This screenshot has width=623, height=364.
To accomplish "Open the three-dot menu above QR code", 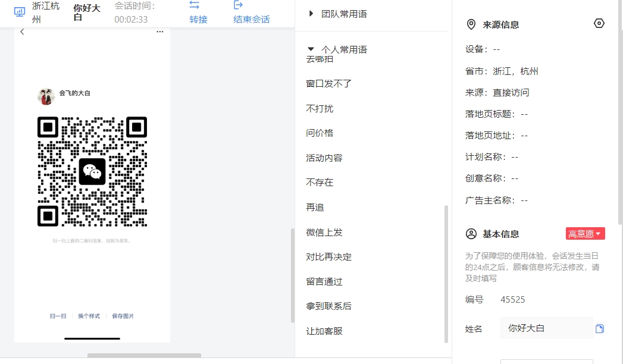I will pos(159,32).
